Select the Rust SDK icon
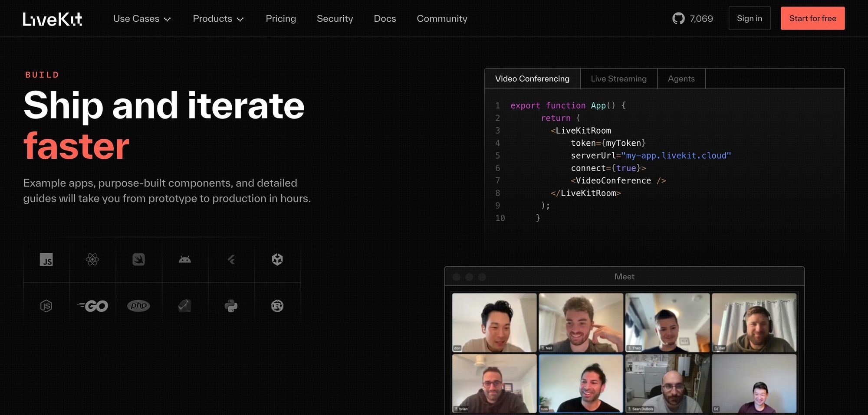This screenshot has height=415, width=868. pos(277,306)
